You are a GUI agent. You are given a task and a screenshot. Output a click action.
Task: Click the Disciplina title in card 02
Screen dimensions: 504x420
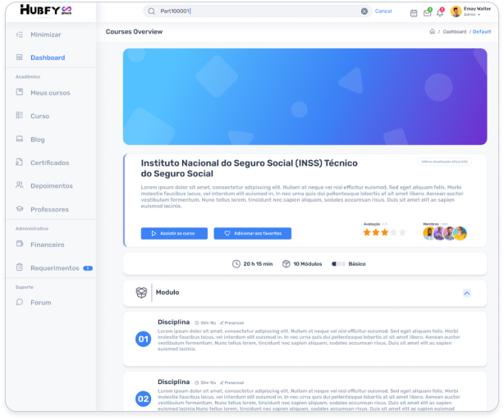coord(173,381)
